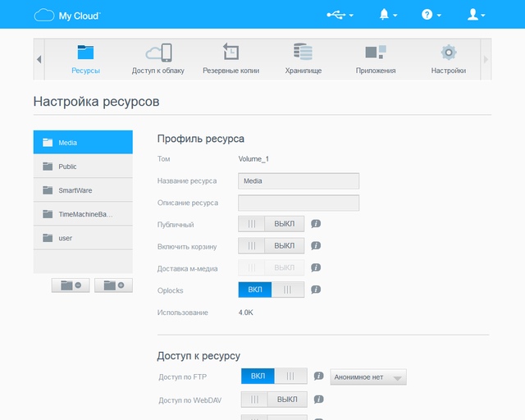Click the add share folder button
Viewport: 525px width, 420px height.
(113, 285)
